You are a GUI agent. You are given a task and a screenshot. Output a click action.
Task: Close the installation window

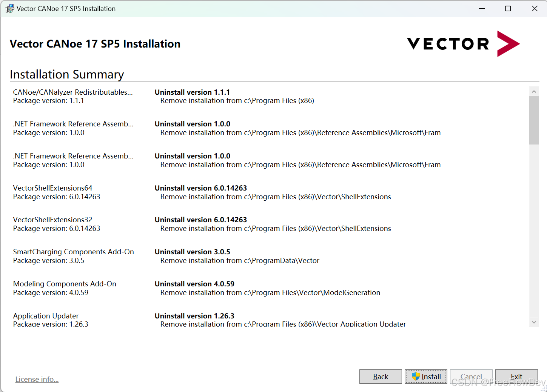[535, 8]
